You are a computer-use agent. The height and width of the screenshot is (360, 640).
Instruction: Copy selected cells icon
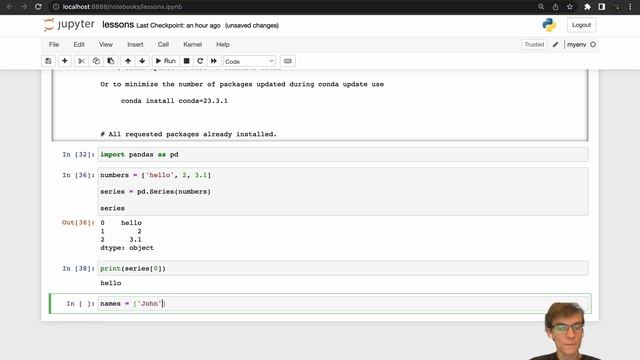[x=96, y=61]
